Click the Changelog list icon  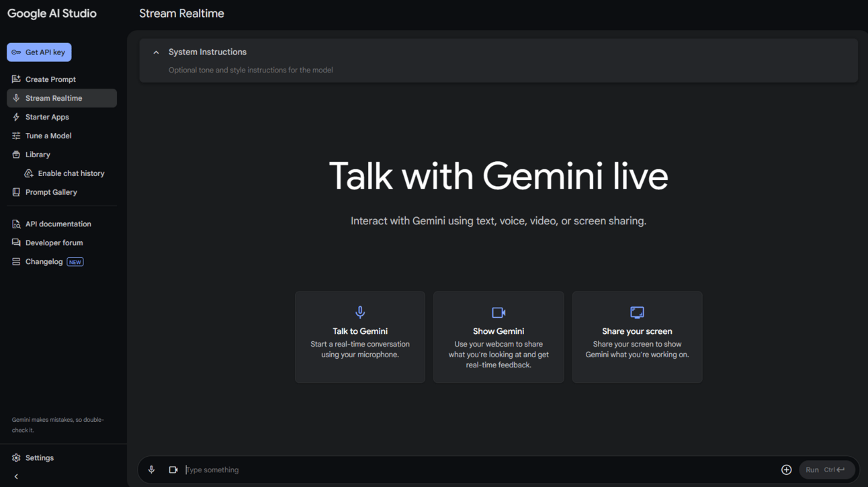(x=16, y=262)
